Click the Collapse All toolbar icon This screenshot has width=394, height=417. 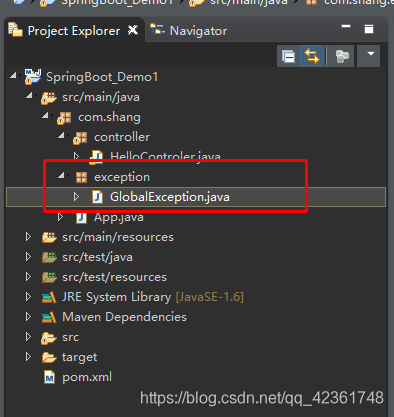click(x=288, y=56)
